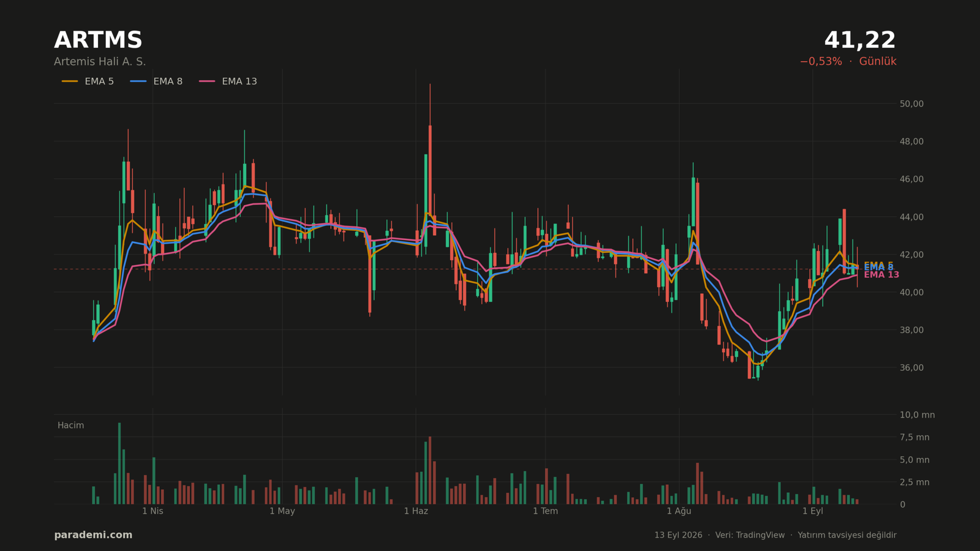This screenshot has height=551, width=980.
Task: Click the pink EMA 13 legend line swatch
Action: (x=207, y=81)
